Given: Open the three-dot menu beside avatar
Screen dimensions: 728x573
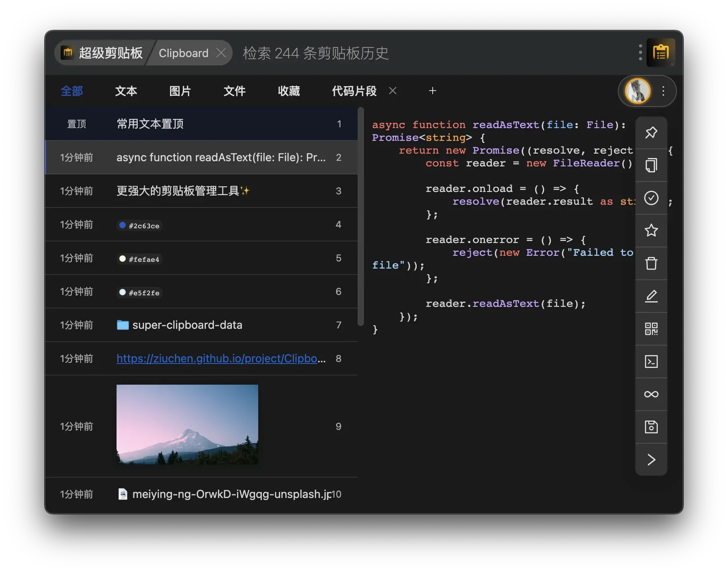Looking at the screenshot, I should [x=663, y=91].
